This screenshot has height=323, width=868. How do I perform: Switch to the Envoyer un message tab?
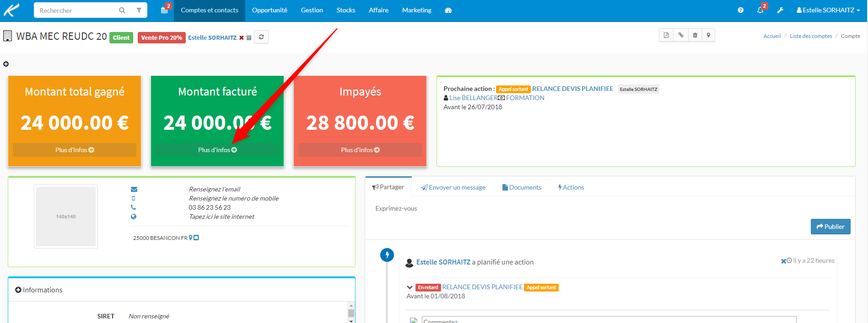tap(453, 187)
